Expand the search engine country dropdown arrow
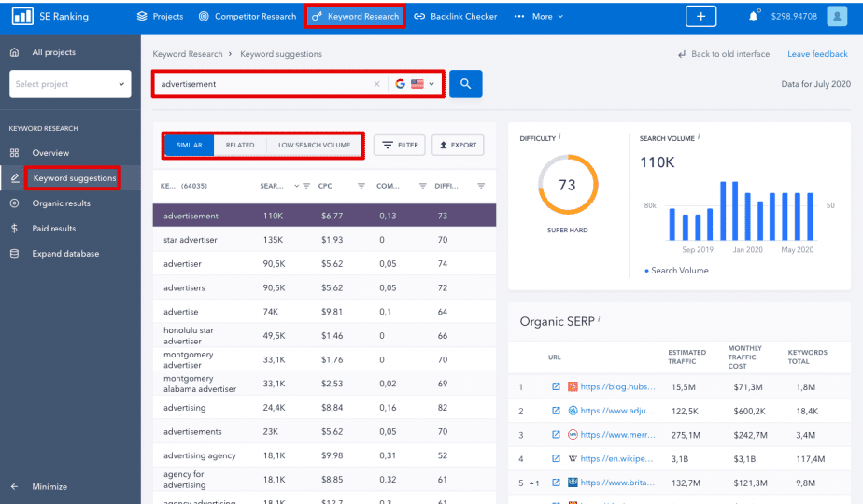This screenshot has height=504, width=863. (x=431, y=84)
